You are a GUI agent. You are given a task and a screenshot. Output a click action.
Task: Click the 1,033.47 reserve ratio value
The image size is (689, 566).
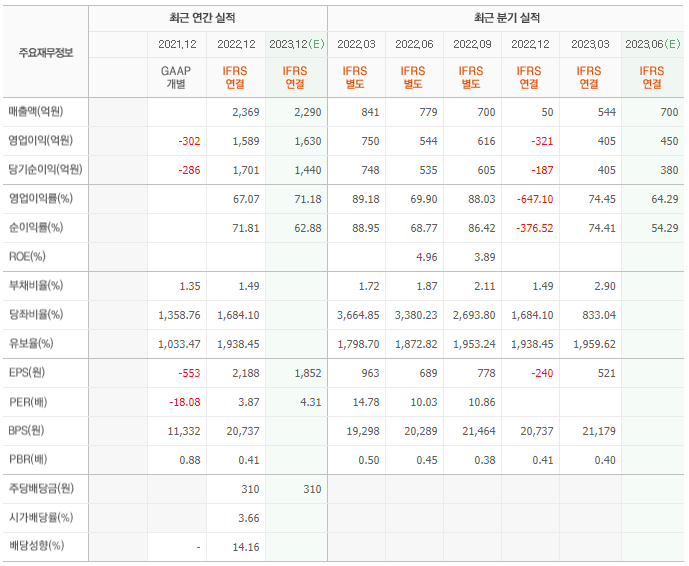(179, 345)
